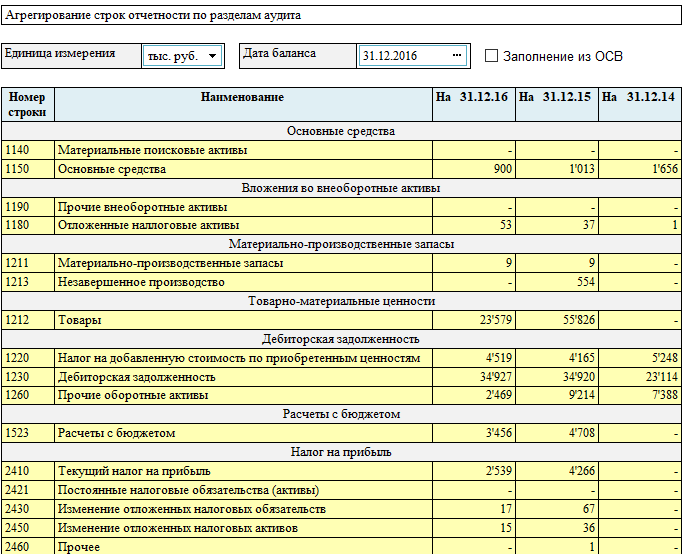Click value 4'266 cell
Image resolution: width=684 pixels, height=554 pixels.
[x=557, y=471]
